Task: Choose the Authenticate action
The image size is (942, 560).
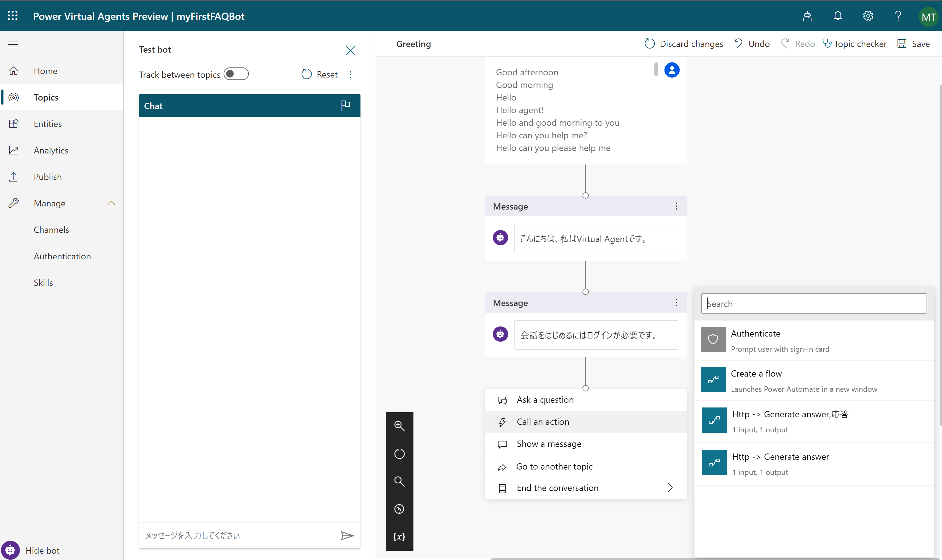Action: [x=814, y=340]
